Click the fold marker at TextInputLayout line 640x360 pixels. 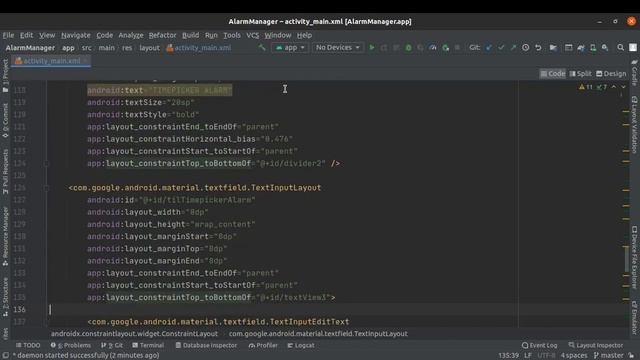tap(47, 188)
